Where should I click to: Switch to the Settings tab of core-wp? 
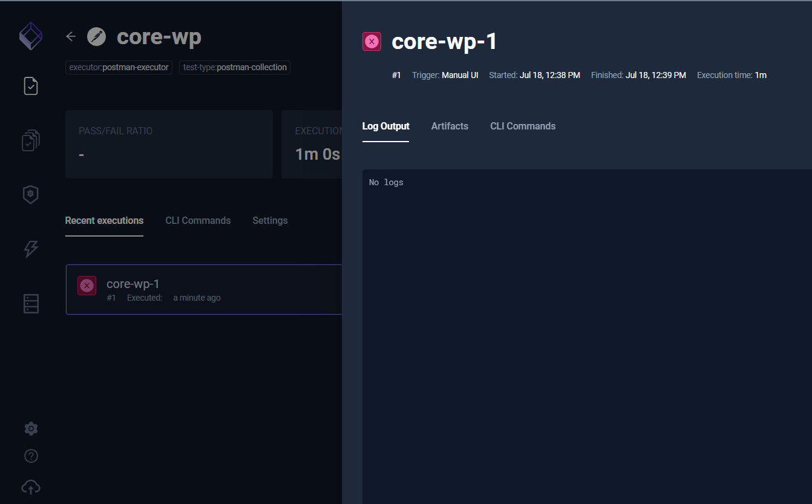coord(270,220)
